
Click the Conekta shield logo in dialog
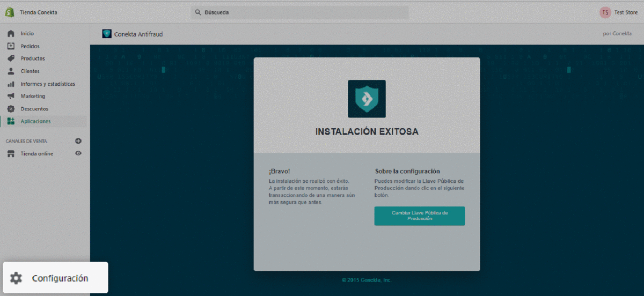pos(367,99)
